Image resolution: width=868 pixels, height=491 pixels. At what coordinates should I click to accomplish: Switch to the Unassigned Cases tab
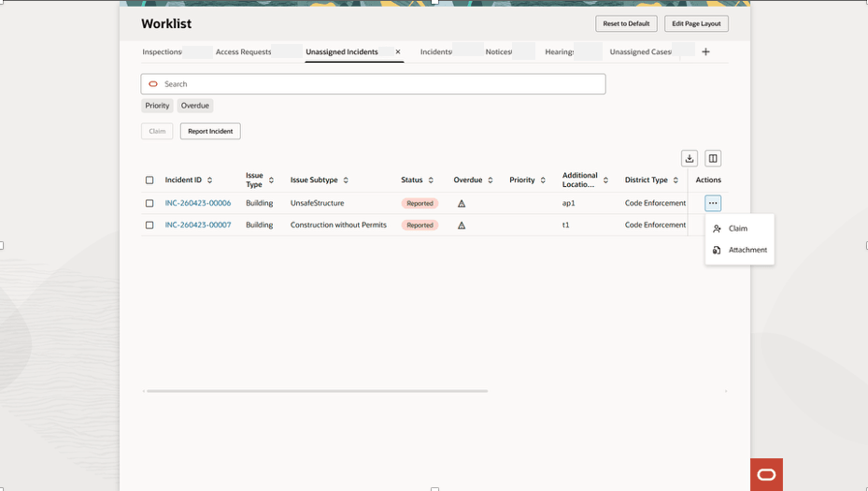pyautogui.click(x=640, y=51)
